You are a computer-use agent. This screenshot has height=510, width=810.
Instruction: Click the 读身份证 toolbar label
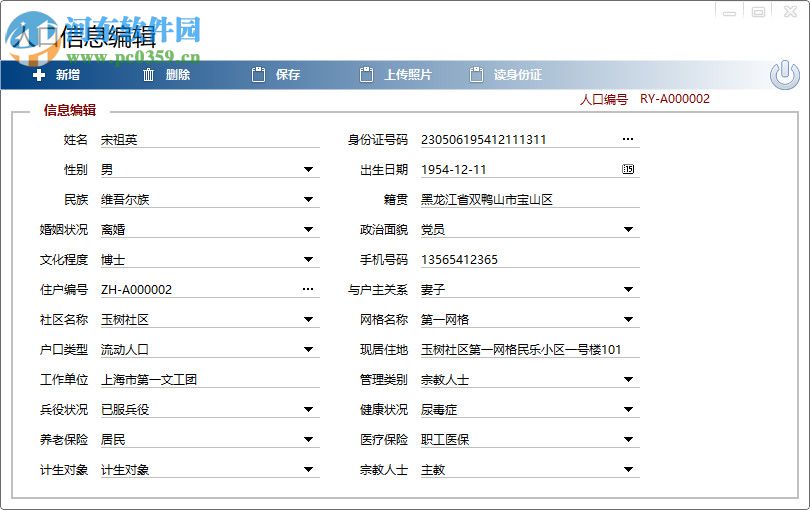[518, 75]
